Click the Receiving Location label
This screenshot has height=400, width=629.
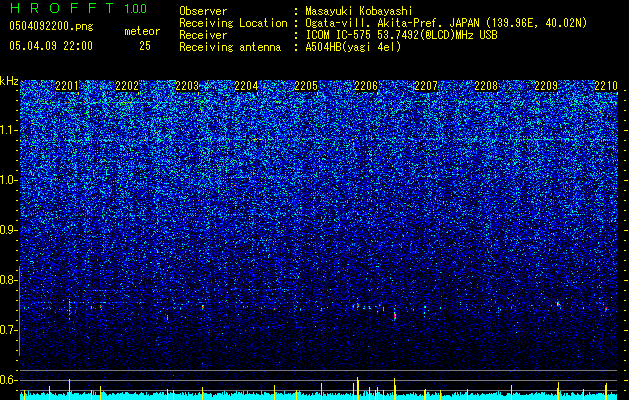233,23
